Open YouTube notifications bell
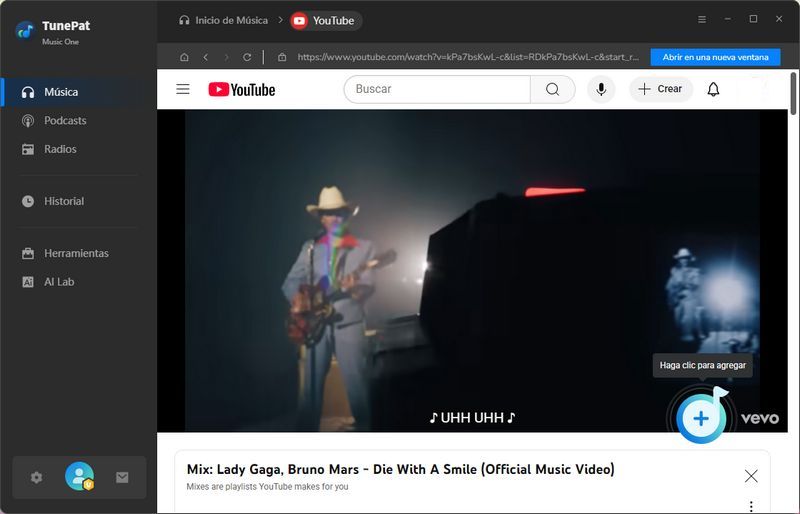This screenshot has width=800, height=514. click(x=713, y=89)
